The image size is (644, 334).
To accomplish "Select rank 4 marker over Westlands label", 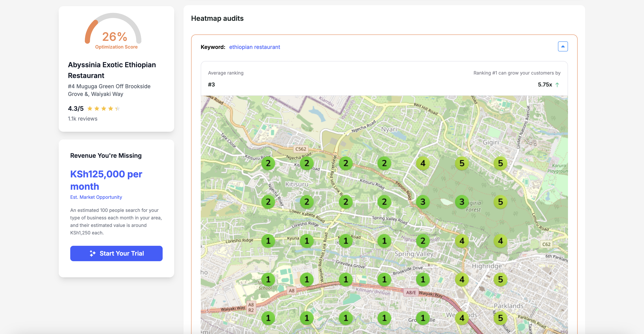I will pos(462,318).
